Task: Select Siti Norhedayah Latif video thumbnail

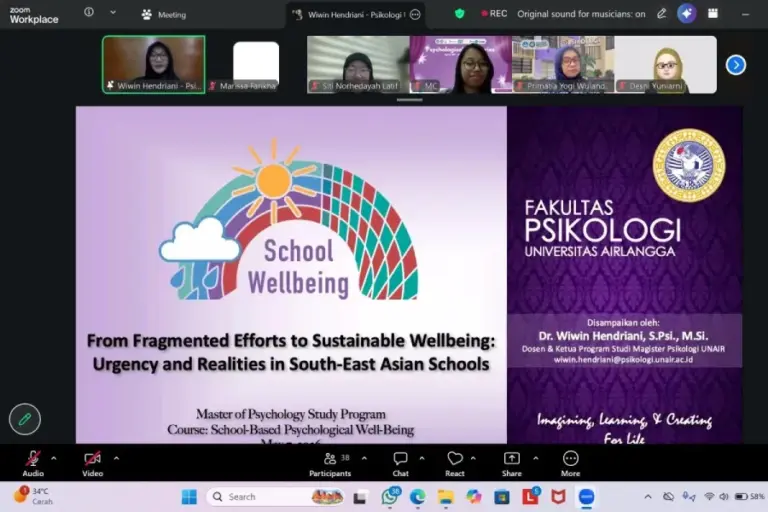Action: [358, 64]
